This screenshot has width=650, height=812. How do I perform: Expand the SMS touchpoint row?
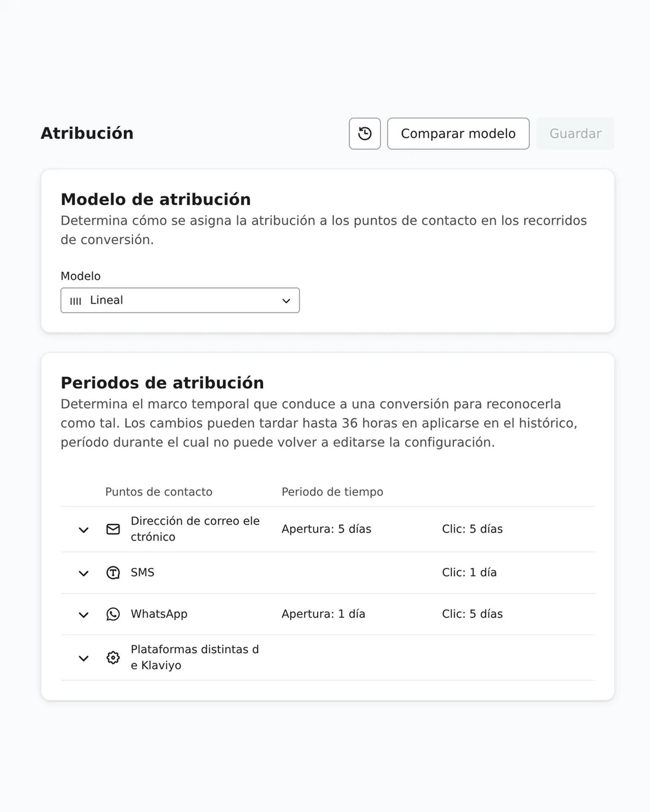point(84,573)
